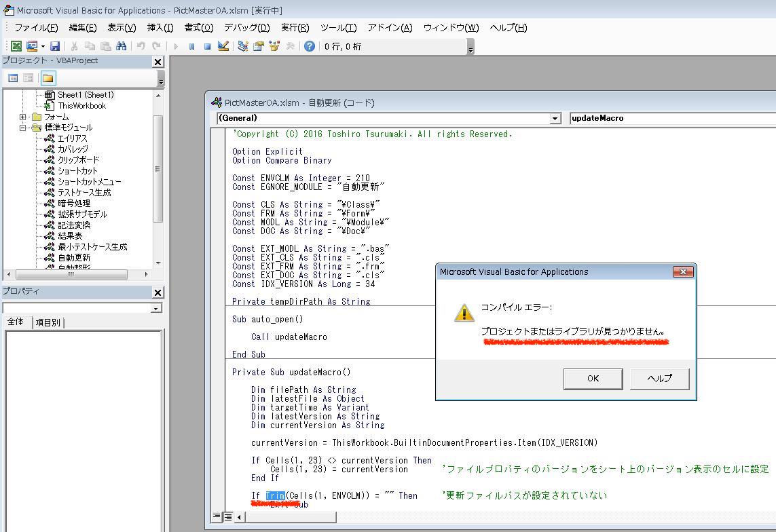The width and height of the screenshot is (776, 532).
Task: Select Sheet1 (Sheet1) in project tree
Action: pyautogui.click(x=86, y=95)
